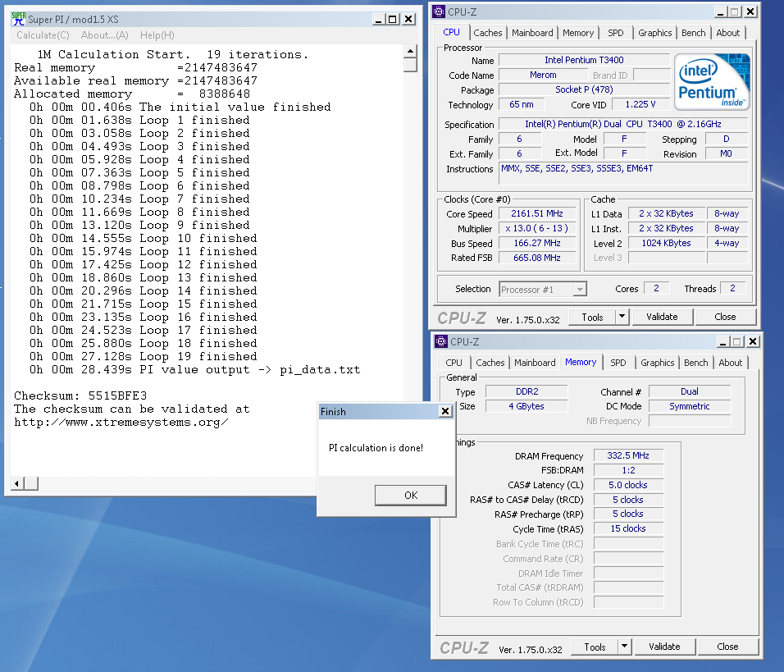Image resolution: width=784 pixels, height=672 pixels.
Task: Open the About...(A) menu in Super PI
Action: (x=104, y=35)
